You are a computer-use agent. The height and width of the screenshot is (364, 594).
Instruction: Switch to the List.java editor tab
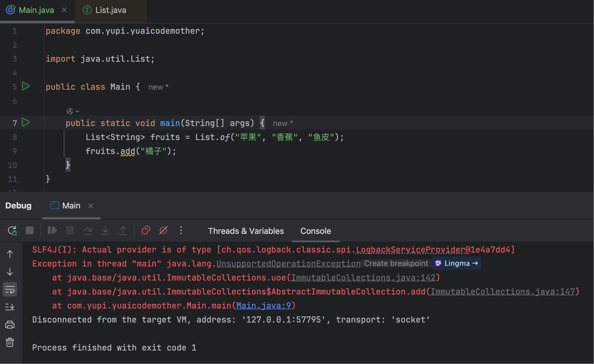[110, 10]
